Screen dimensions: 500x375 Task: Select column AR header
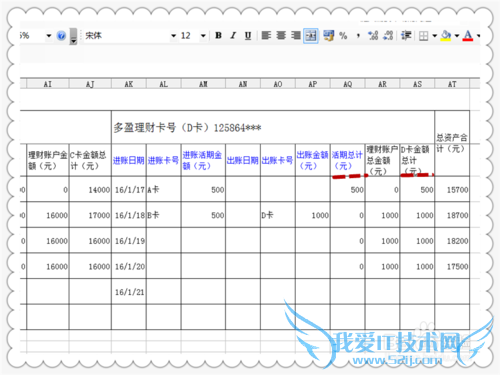pos(382,84)
